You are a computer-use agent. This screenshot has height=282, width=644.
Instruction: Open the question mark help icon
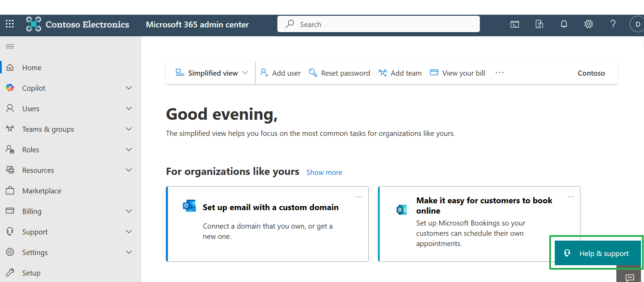[613, 24]
